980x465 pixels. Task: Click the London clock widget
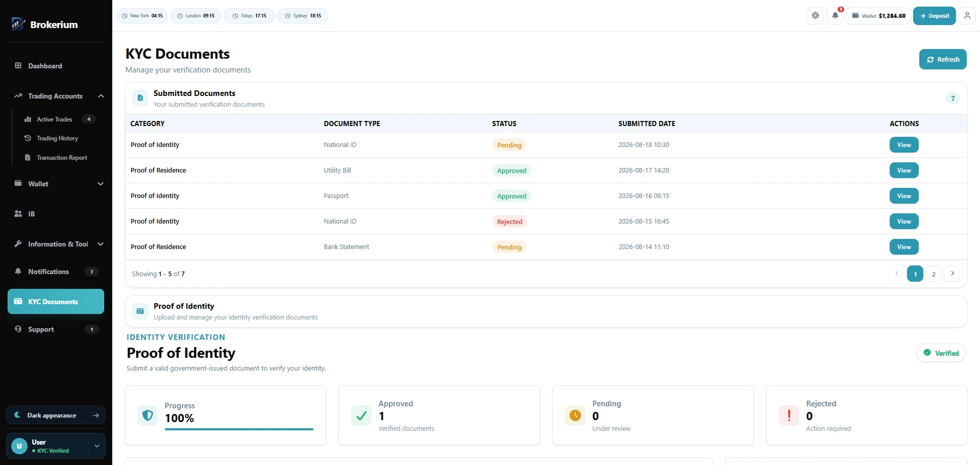pos(195,16)
